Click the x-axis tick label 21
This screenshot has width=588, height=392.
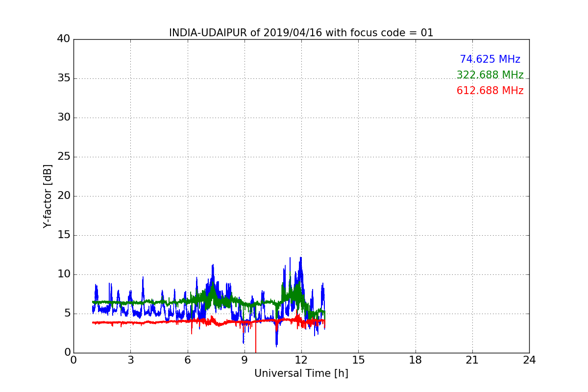tap(472, 360)
